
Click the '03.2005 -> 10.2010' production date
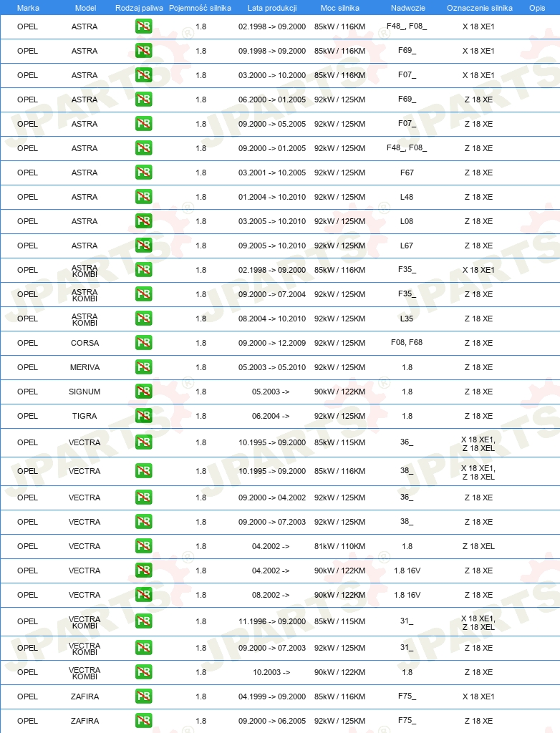(x=272, y=221)
